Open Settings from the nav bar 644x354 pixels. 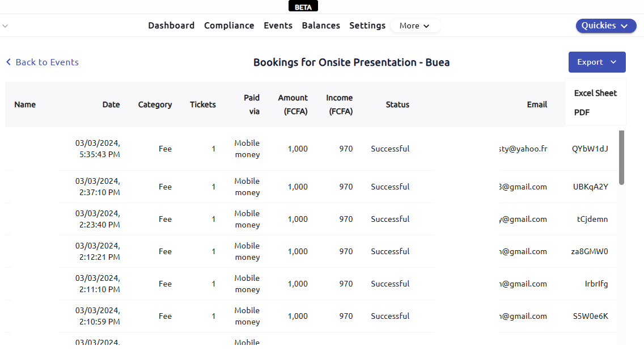(367, 26)
